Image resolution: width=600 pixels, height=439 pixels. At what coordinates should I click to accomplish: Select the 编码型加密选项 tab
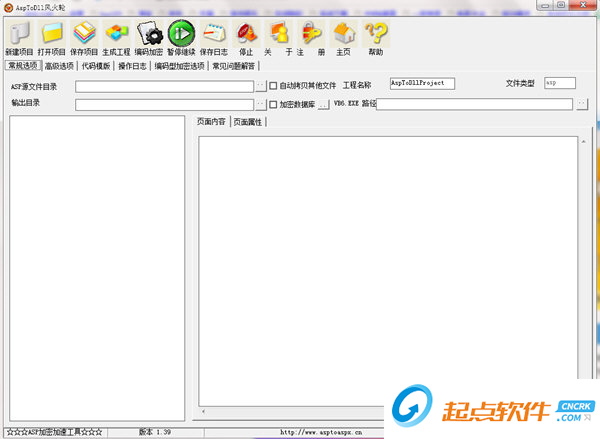[x=179, y=66]
